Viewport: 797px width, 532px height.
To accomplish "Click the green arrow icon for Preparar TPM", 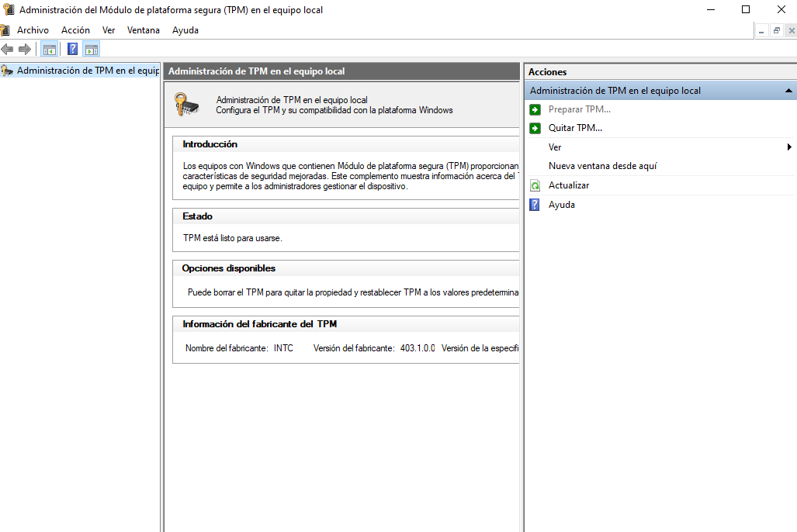I will click(535, 109).
